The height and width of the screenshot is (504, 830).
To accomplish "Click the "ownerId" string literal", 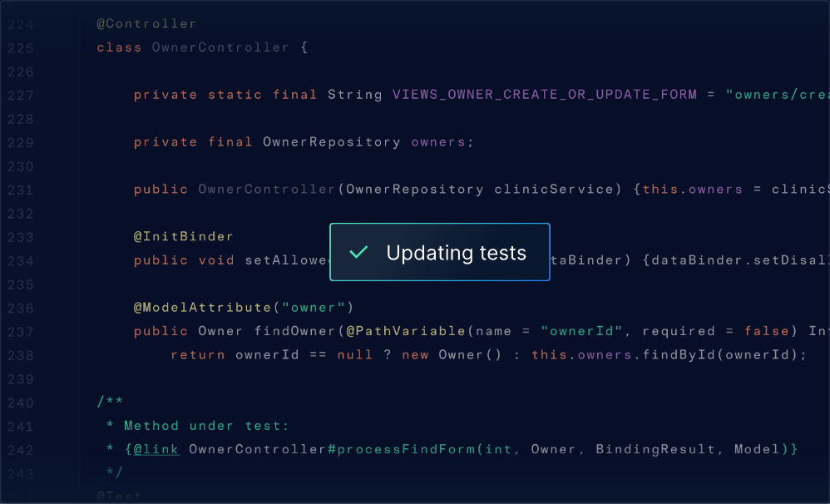I will [582, 331].
